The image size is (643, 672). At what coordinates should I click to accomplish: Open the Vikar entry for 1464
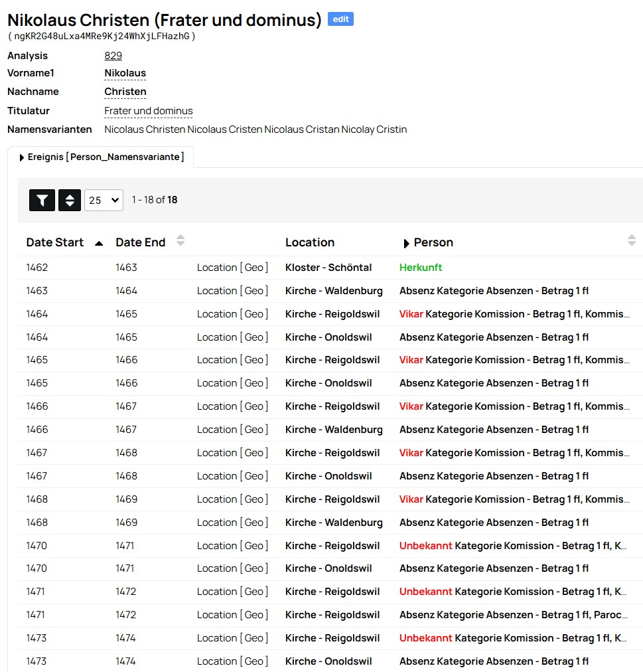point(514,313)
